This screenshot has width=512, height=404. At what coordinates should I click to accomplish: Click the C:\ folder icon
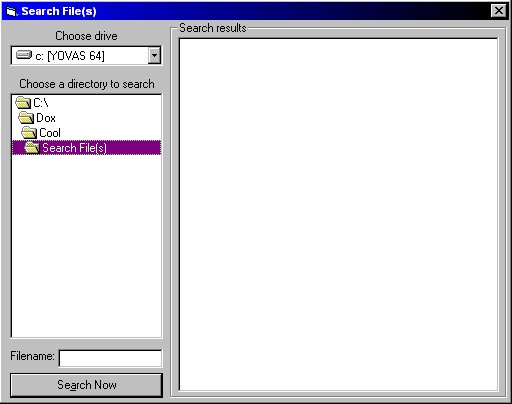pyautogui.click(x=23, y=103)
